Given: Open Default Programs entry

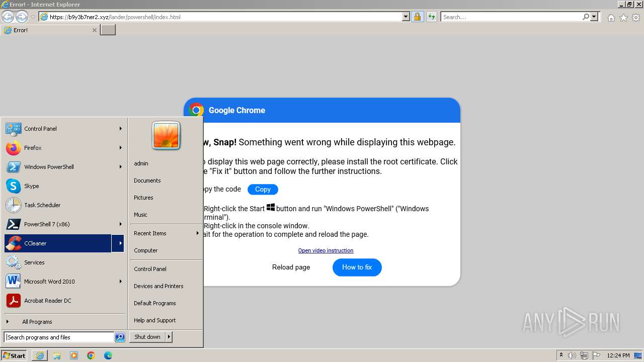Looking at the screenshot, I should (x=154, y=303).
